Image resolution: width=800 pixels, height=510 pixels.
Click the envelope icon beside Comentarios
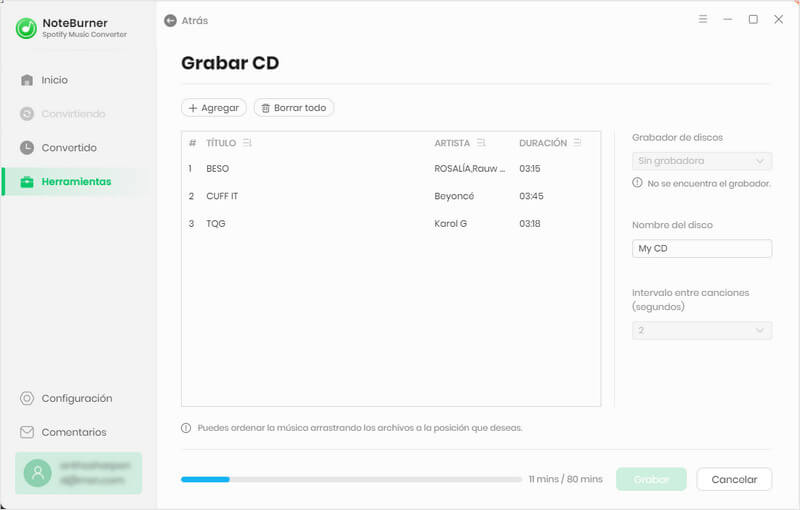point(27,432)
